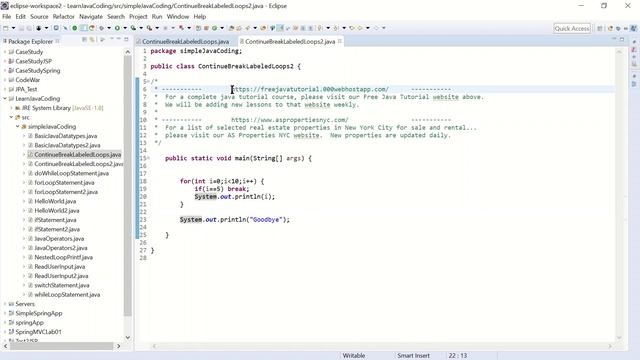This screenshot has height=360, width=640.
Task: Select the switchStatement.java file
Action: pyautogui.click(x=62, y=285)
